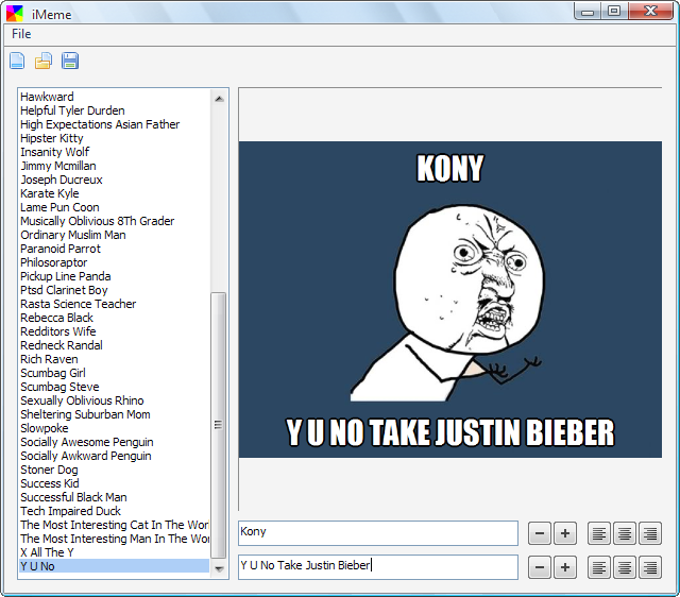Click the meme list scrollbar thumb
The image size is (680, 597).
[x=218, y=425]
